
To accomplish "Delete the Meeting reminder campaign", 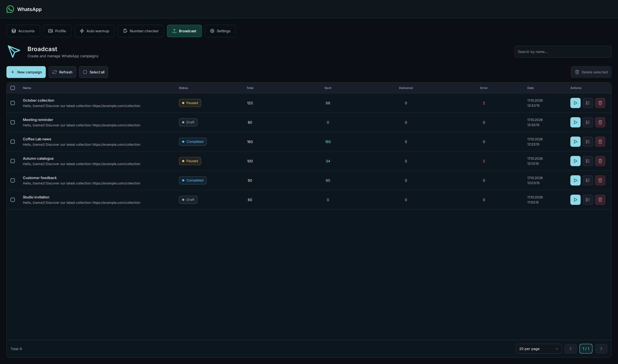I will click(600, 122).
